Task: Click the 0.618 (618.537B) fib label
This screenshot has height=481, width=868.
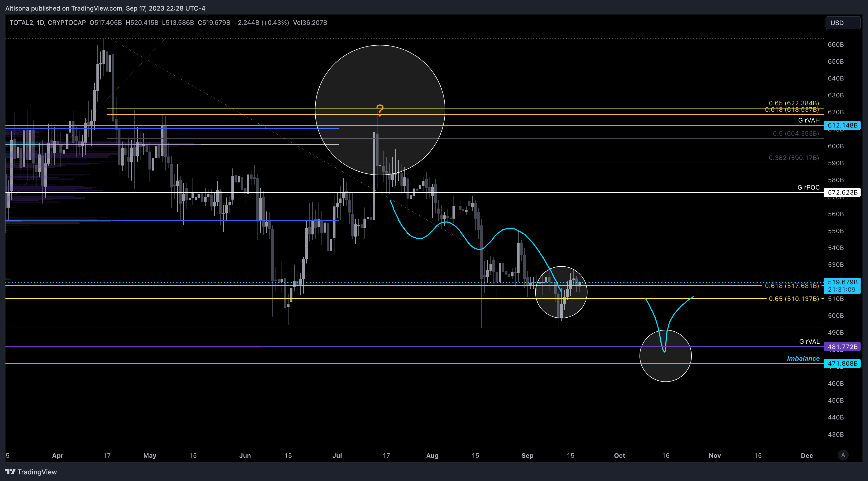Action: point(791,110)
